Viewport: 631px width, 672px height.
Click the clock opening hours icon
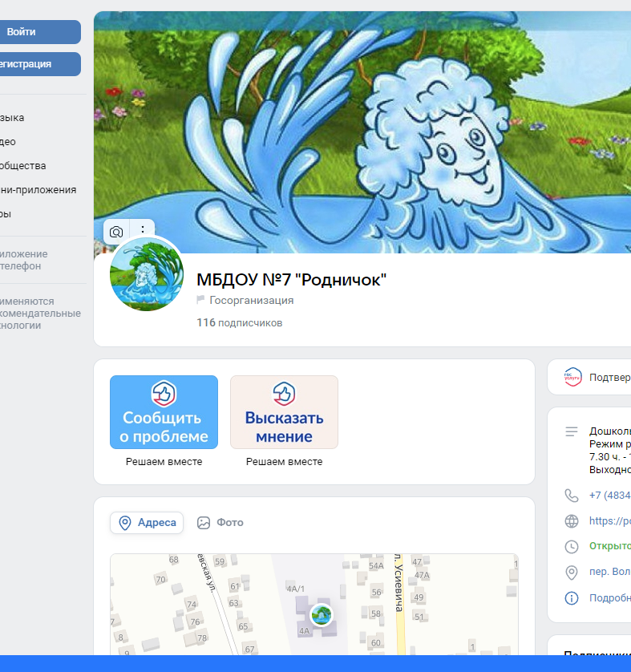tap(572, 546)
